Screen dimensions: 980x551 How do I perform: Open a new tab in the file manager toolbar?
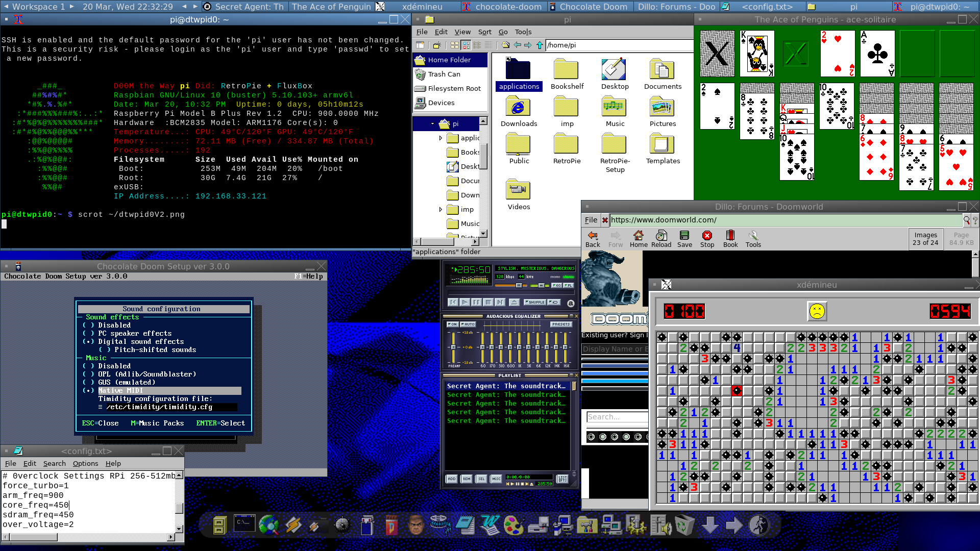click(x=420, y=45)
